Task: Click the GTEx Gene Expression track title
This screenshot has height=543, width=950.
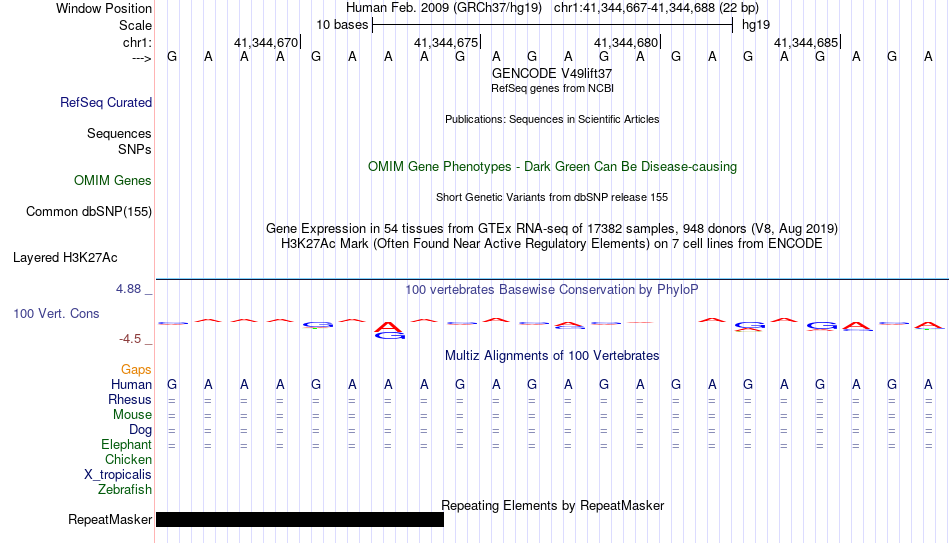Action: point(552,228)
